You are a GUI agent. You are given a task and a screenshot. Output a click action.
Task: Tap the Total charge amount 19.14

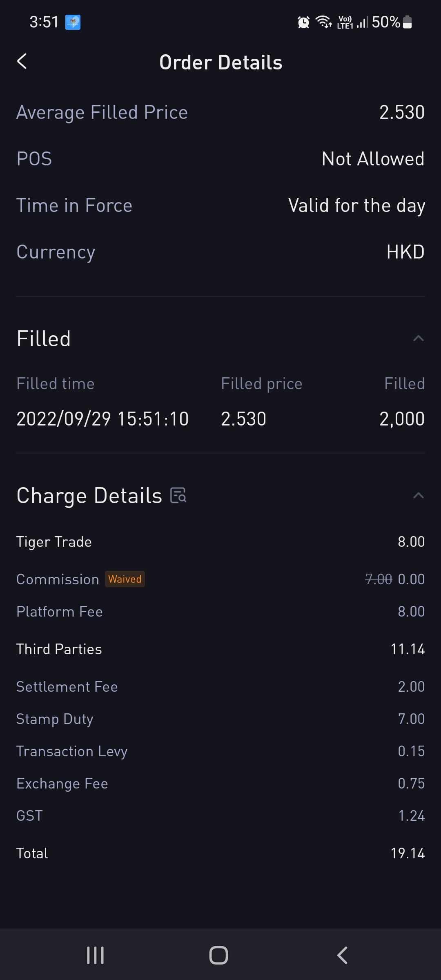pos(408,853)
